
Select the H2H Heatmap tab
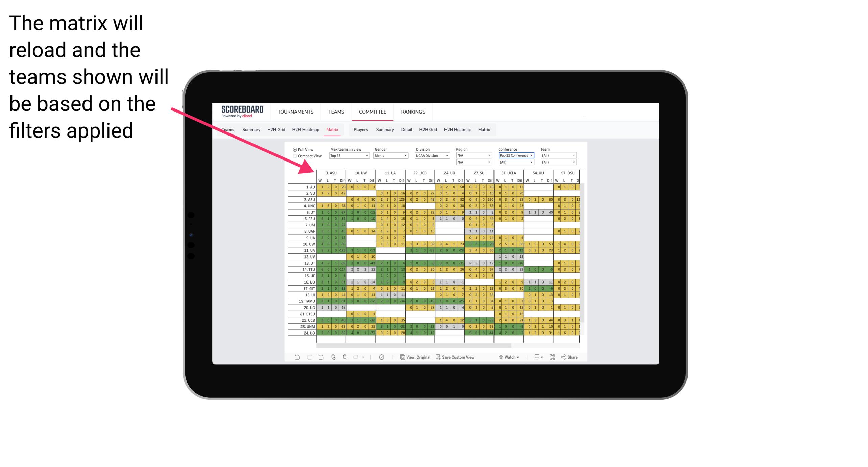coord(305,129)
